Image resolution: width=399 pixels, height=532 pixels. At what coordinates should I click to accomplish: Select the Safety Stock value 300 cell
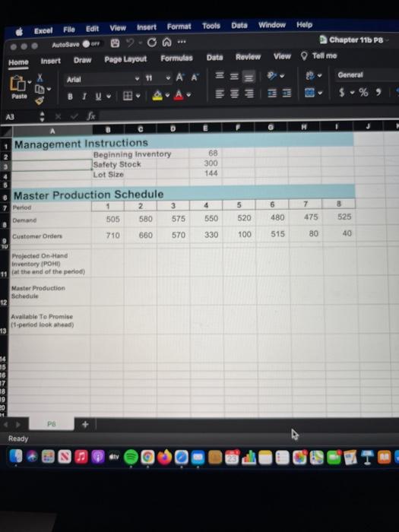(205, 163)
